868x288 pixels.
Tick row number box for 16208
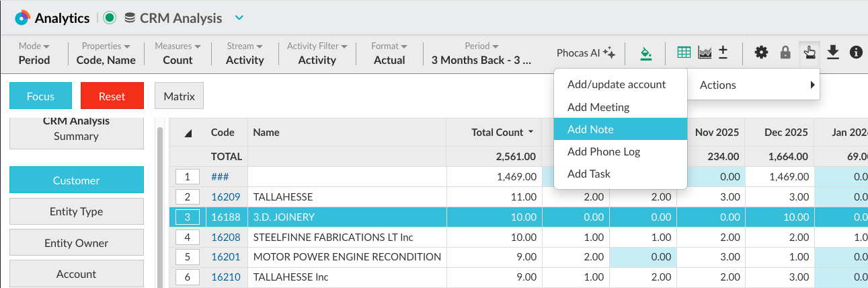(188, 238)
